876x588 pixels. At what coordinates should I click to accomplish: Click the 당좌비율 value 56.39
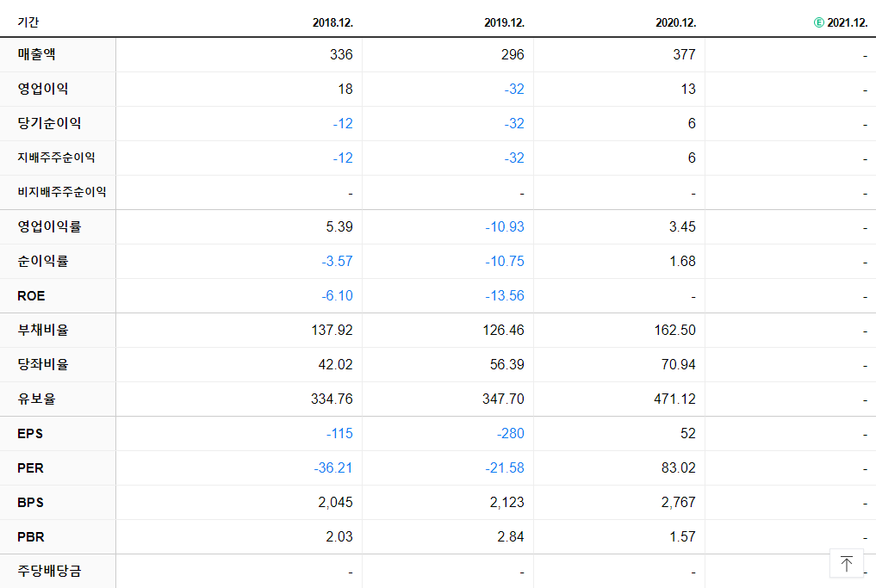[506, 365]
